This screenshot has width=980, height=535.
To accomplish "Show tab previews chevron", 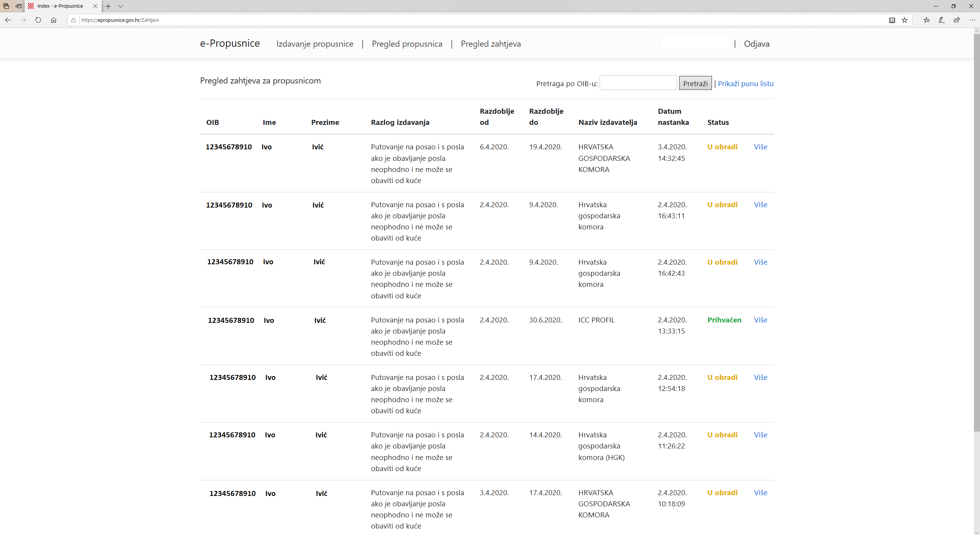I will tap(120, 6).
